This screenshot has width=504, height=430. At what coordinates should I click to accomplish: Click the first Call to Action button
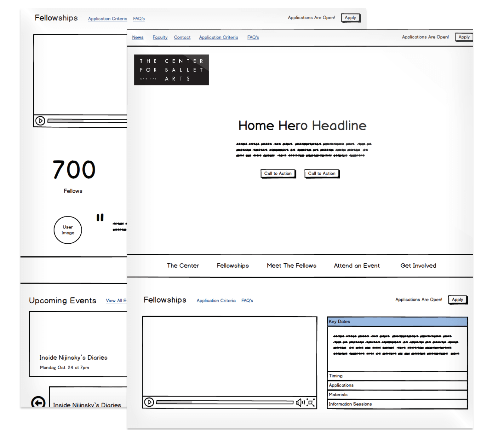coord(278,174)
